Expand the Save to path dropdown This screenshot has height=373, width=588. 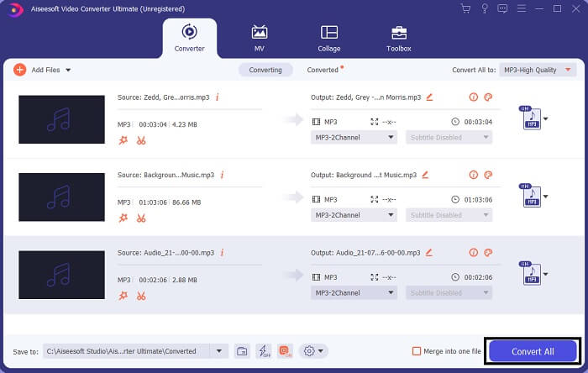click(x=219, y=351)
